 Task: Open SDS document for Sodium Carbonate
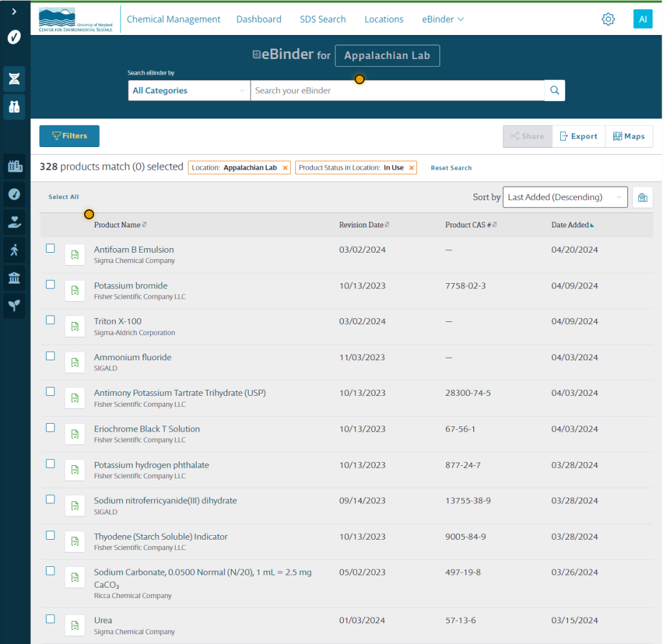75,577
